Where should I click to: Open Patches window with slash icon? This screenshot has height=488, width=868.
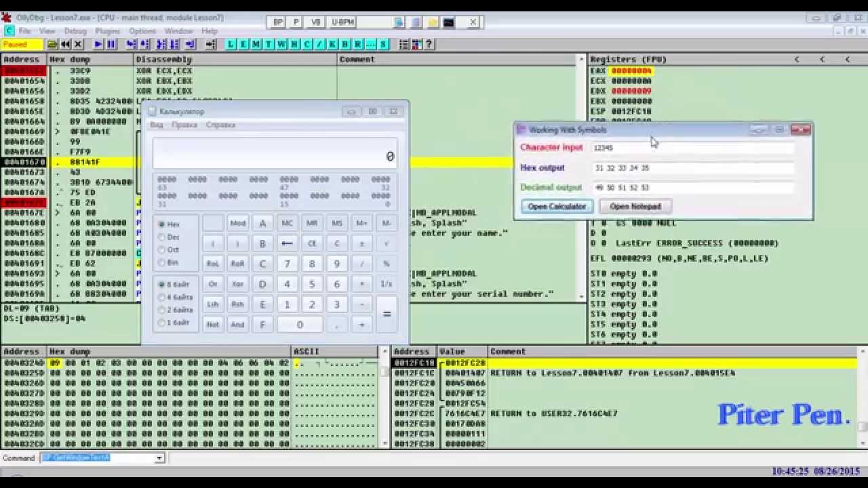pos(320,44)
